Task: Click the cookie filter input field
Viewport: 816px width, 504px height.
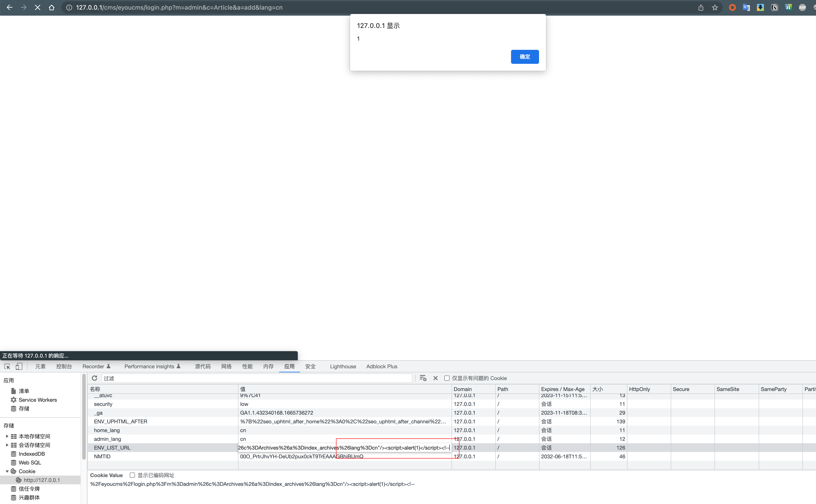Action: [257, 378]
